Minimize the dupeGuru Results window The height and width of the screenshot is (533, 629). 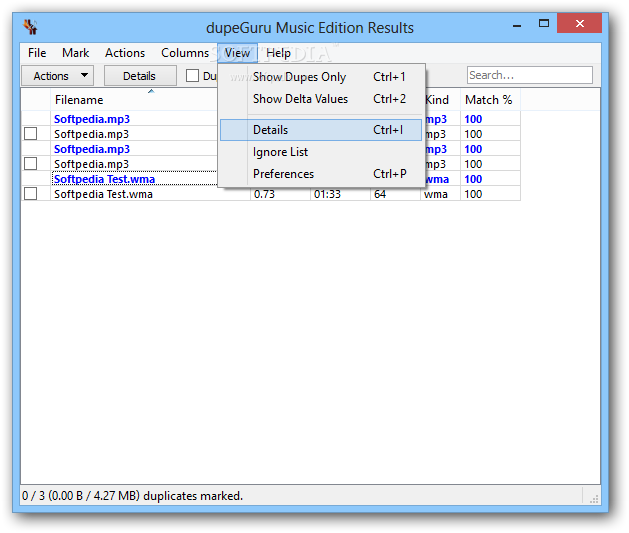click(517, 24)
